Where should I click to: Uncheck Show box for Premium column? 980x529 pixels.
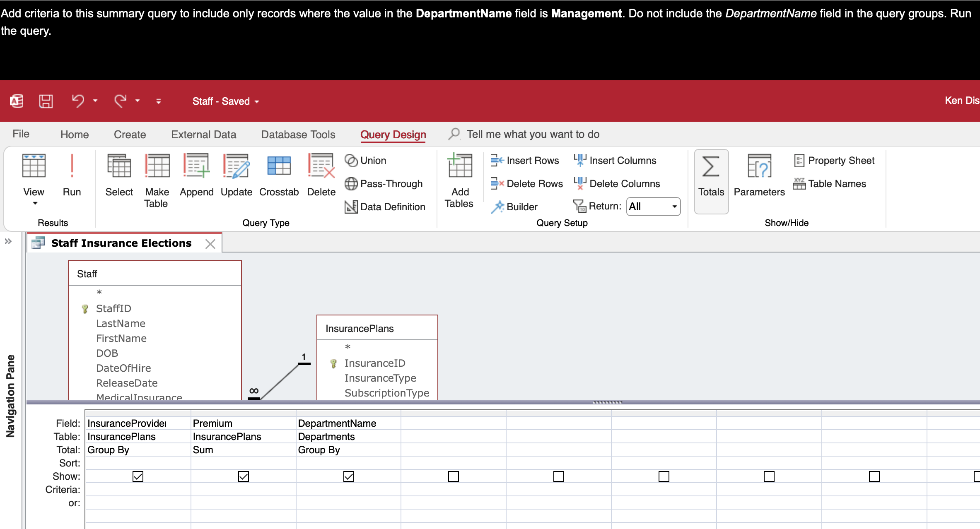coord(244,476)
